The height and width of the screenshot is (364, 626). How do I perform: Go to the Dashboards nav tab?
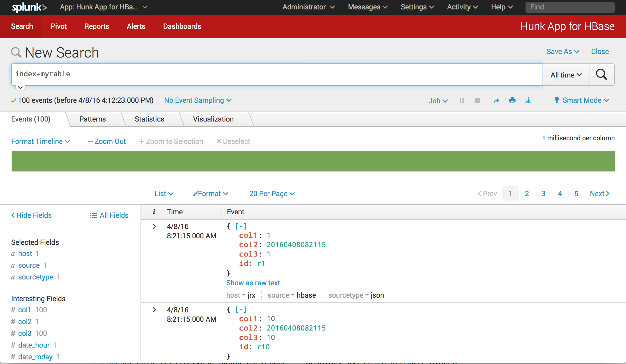tap(182, 26)
